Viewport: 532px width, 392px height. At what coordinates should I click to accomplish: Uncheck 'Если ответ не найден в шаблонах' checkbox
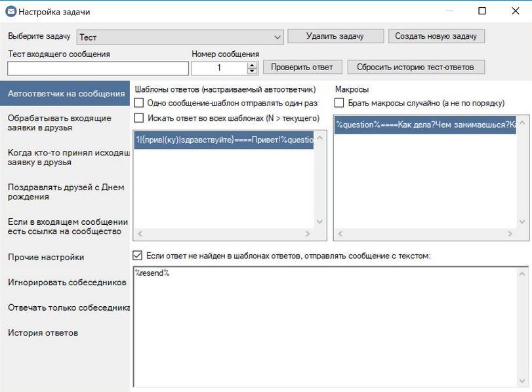pos(138,256)
